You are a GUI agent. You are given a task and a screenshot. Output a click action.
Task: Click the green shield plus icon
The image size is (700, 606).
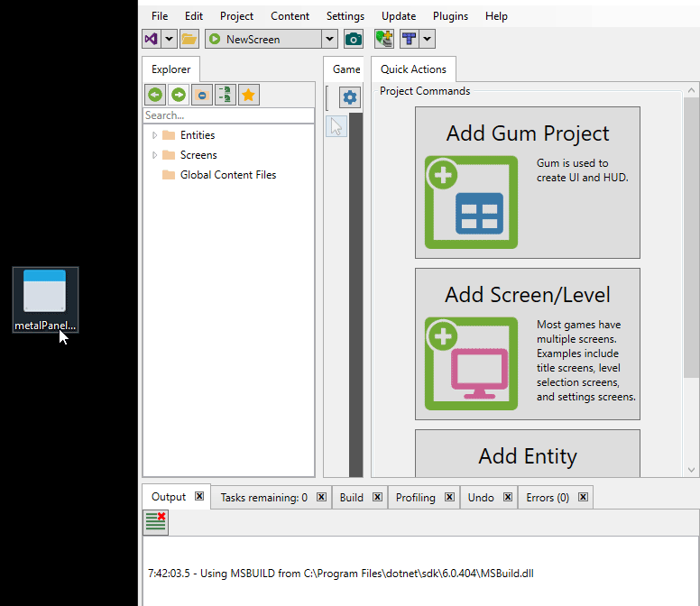(x=384, y=39)
